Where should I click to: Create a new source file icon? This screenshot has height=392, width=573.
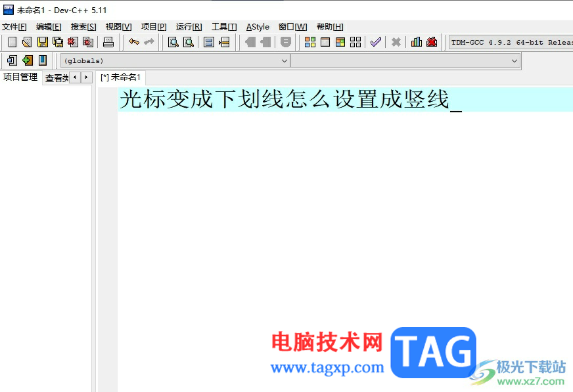(12, 42)
